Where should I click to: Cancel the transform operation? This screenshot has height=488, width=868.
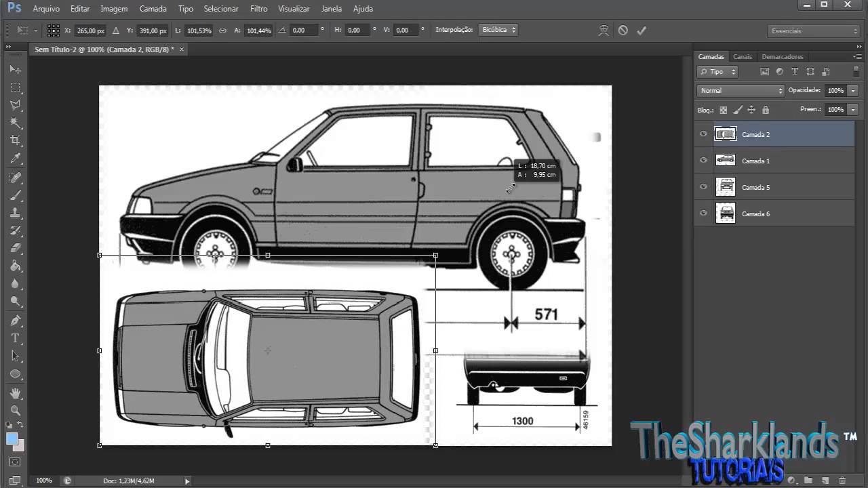coord(623,30)
